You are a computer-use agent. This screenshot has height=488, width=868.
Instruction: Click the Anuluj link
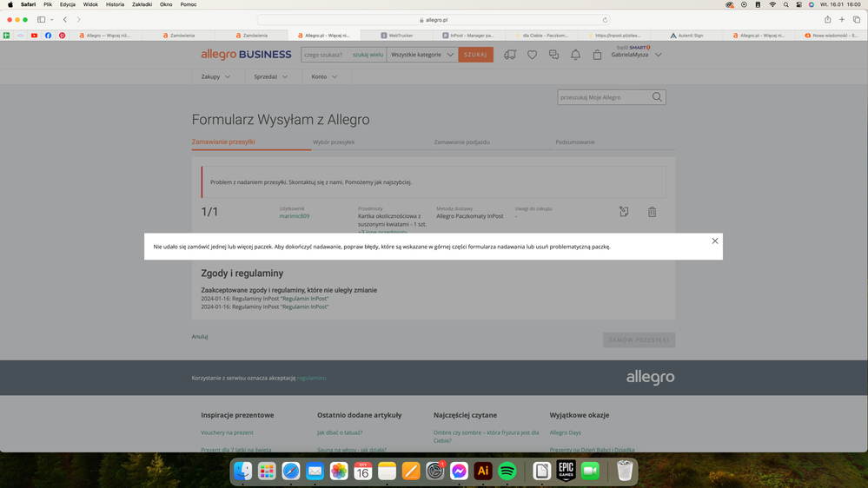pyautogui.click(x=200, y=336)
